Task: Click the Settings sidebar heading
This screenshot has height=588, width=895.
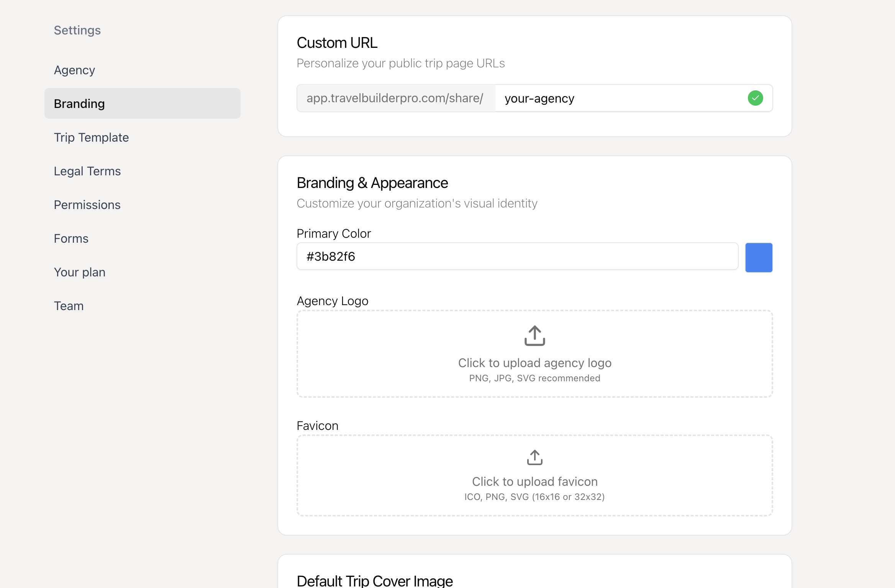Action: (x=77, y=30)
